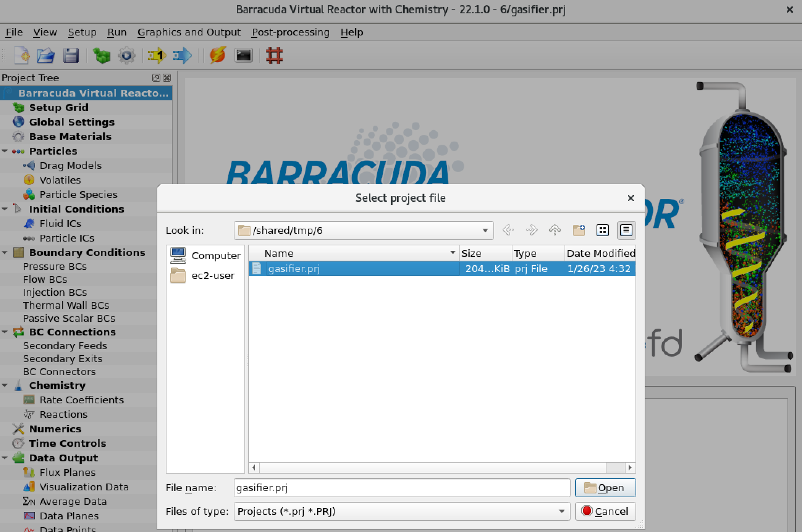This screenshot has height=532, width=802.
Task: Open the Run menu
Action: pos(117,32)
